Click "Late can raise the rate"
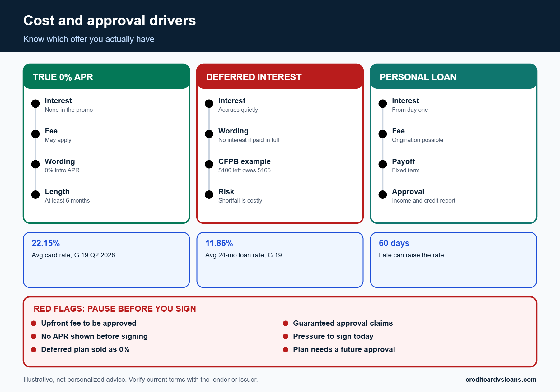The height and width of the screenshot is (392, 560). 411,255
